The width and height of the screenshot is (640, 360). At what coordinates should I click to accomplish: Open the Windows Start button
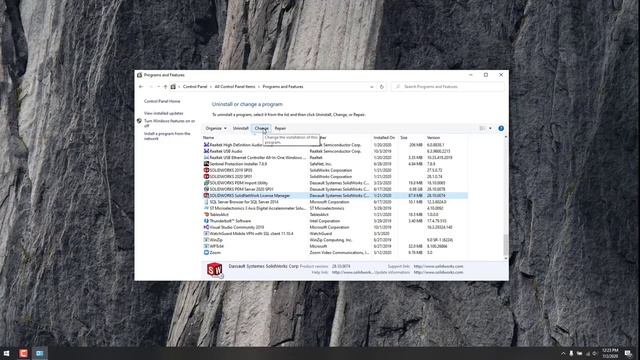click(7, 353)
